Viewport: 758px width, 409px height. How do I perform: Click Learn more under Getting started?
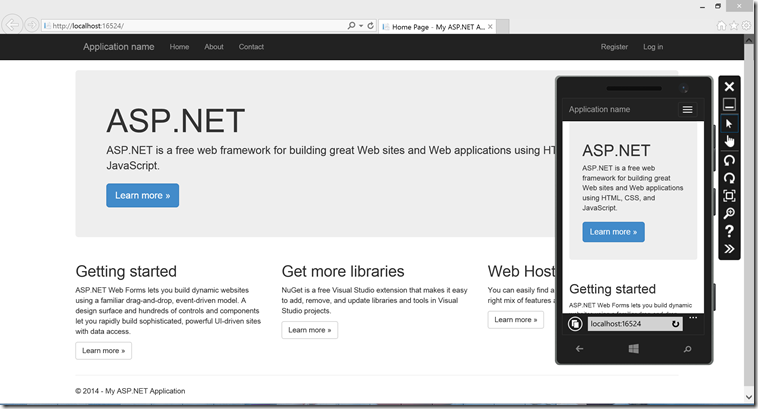(x=103, y=351)
